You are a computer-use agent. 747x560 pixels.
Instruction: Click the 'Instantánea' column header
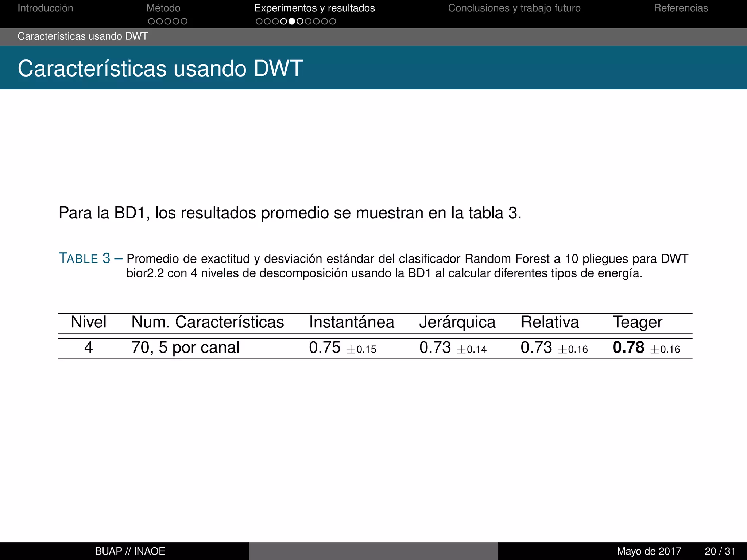click(x=352, y=322)
